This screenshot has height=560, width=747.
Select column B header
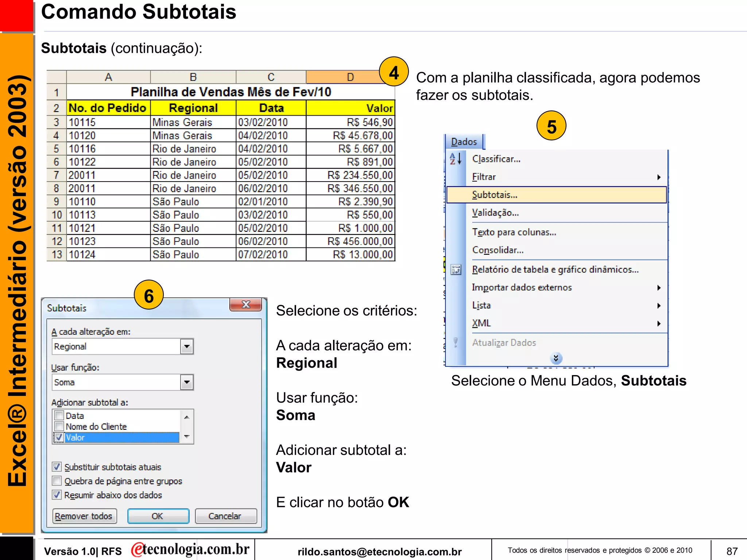pos(193,77)
